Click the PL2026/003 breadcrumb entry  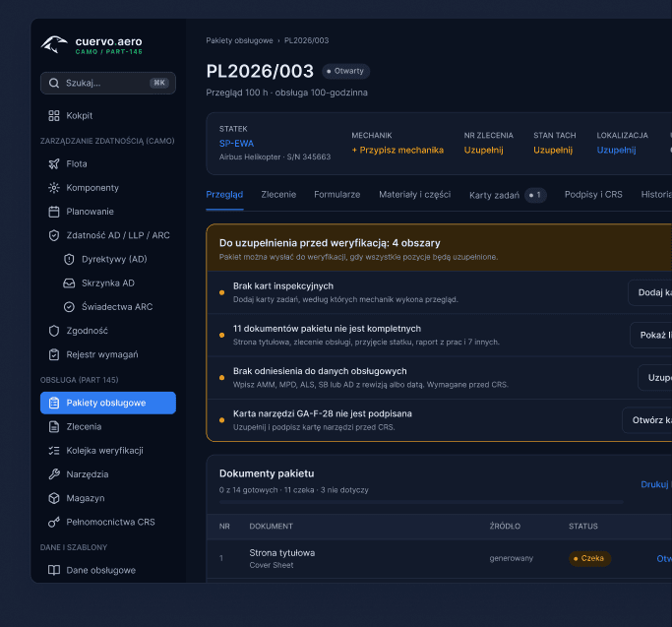click(x=306, y=40)
